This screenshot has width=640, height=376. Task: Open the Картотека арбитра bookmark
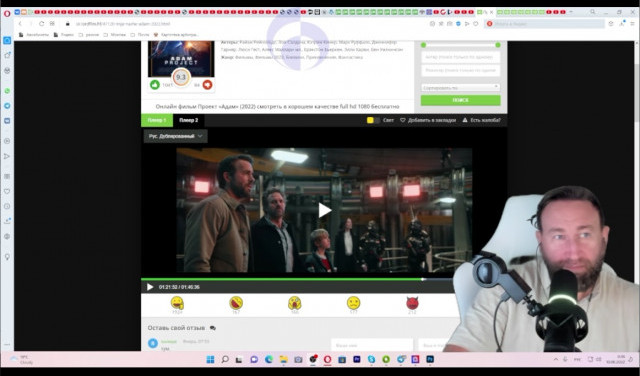176,35
